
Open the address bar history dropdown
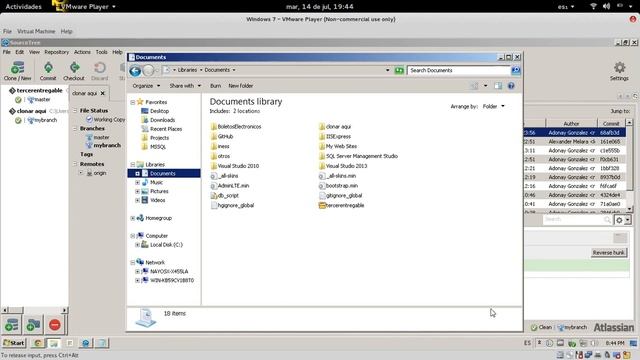(x=387, y=70)
